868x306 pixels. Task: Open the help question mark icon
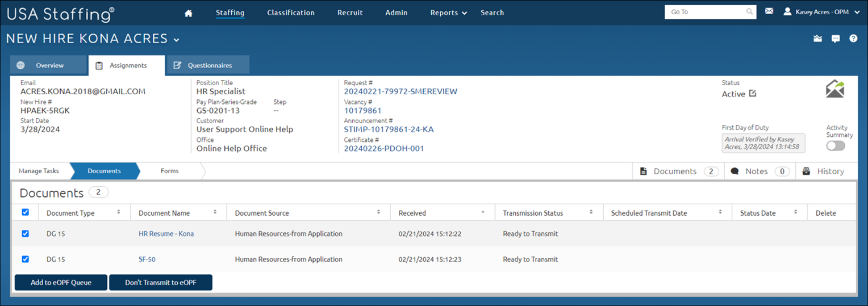click(853, 39)
